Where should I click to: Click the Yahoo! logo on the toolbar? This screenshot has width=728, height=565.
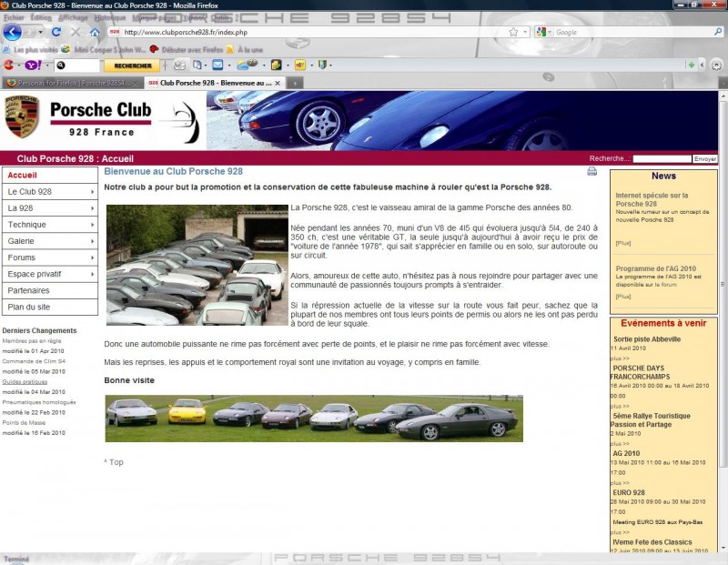point(33,66)
